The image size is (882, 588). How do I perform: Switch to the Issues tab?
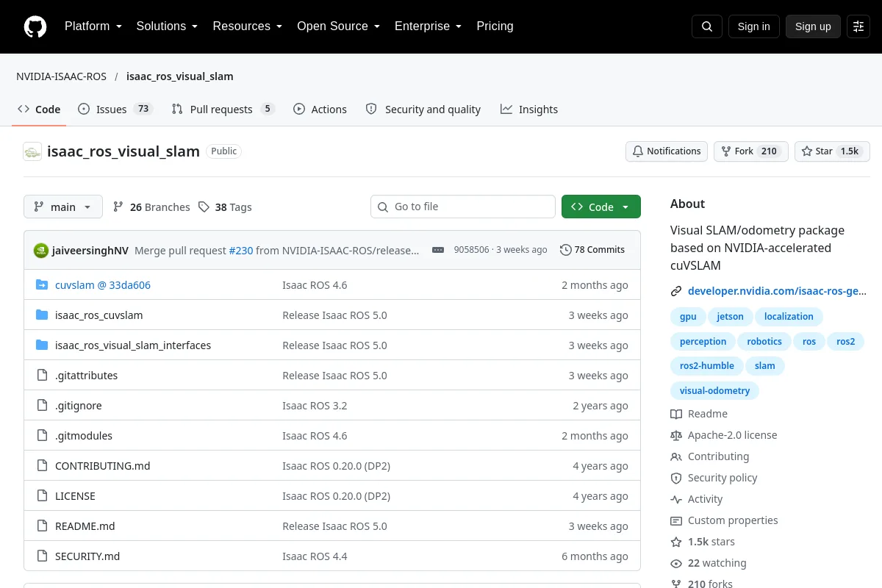(x=115, y=109)
